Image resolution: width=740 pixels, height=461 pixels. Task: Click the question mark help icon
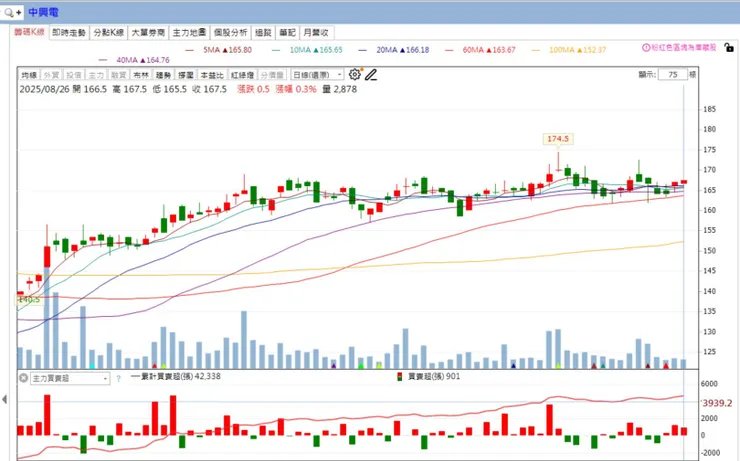(118, 378)
